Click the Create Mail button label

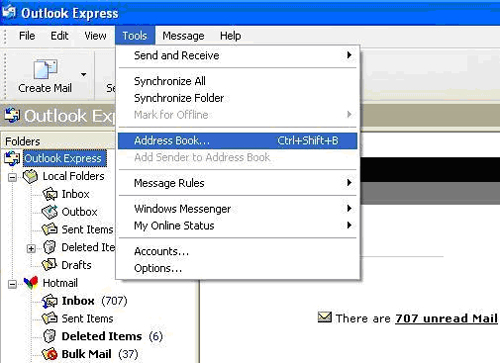[45, 88]
